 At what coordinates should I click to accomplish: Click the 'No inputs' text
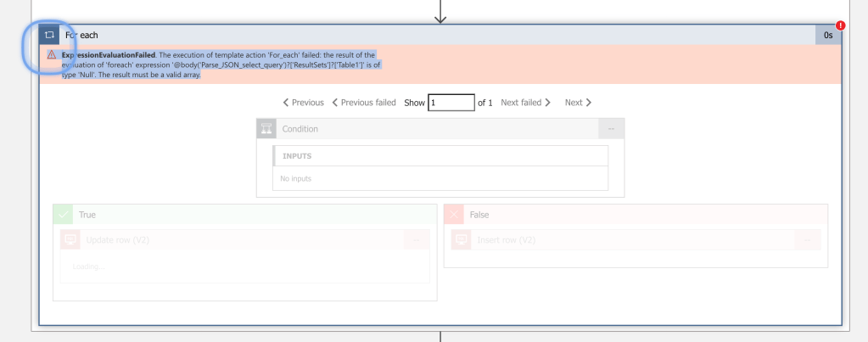pyautogui.click(x=295, y=179)
